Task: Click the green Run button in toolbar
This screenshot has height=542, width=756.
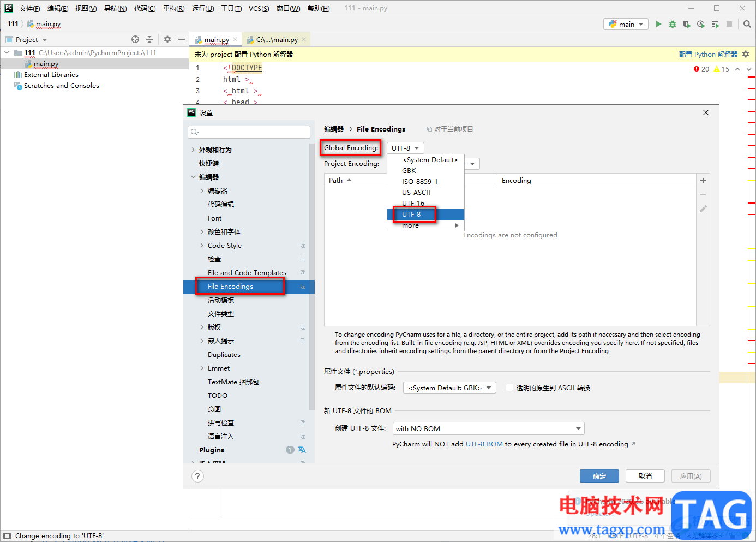Action: coord(658,24)
